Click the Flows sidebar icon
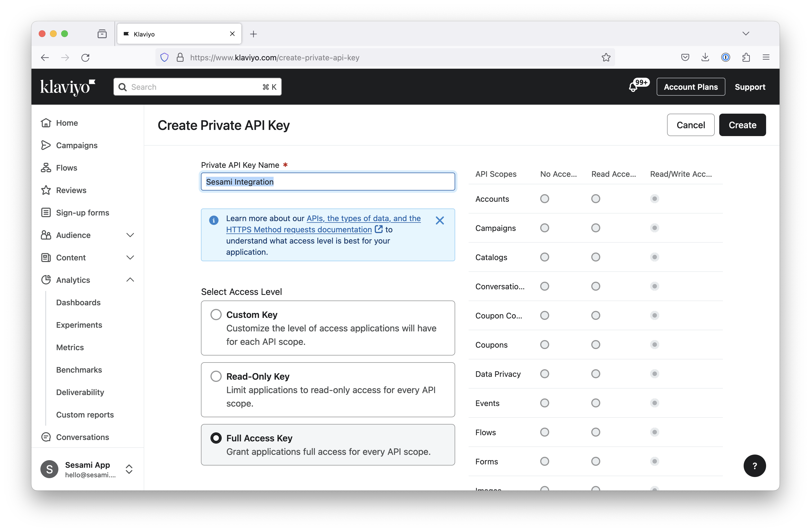 (46, 168)
